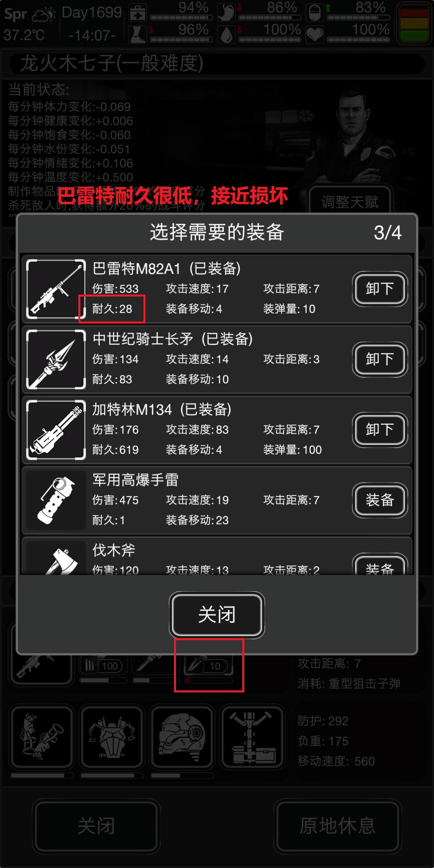Tap the Gatling M134 minigun icon
The image size is (434, 868).
pyautogui.click(x=56, y=430)
